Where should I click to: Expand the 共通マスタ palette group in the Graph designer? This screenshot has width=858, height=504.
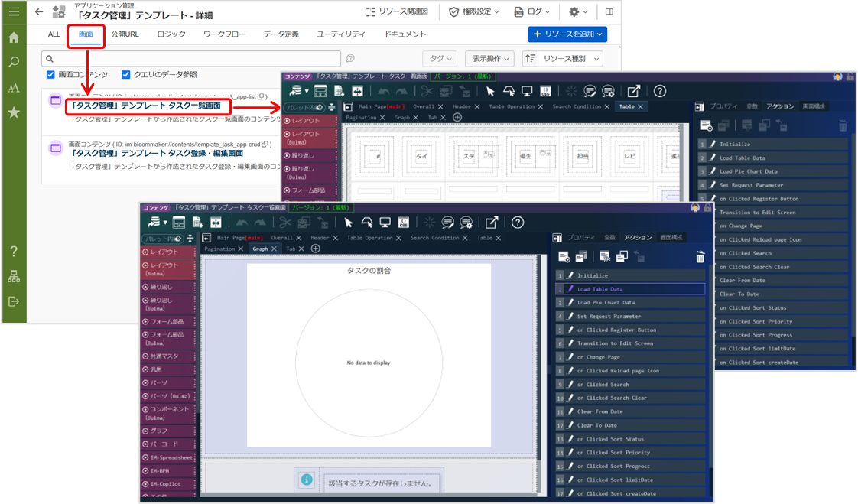168,356
